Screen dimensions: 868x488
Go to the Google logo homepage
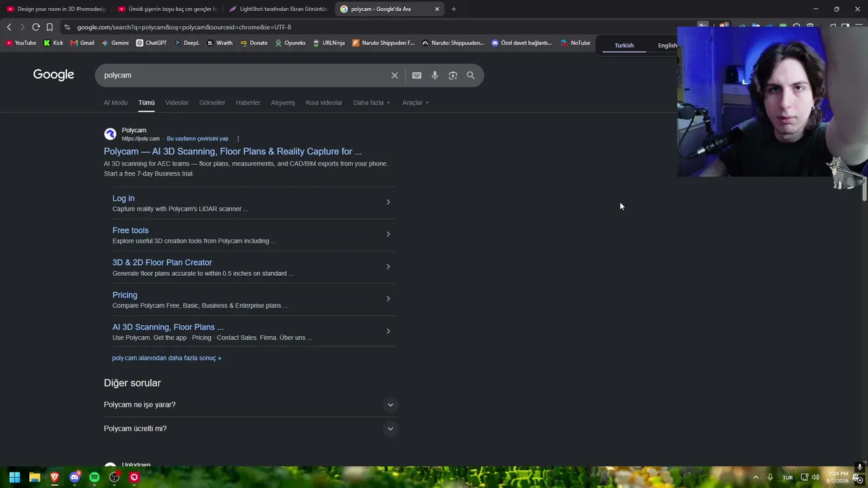pyautogui.click(x=54, y=75)
